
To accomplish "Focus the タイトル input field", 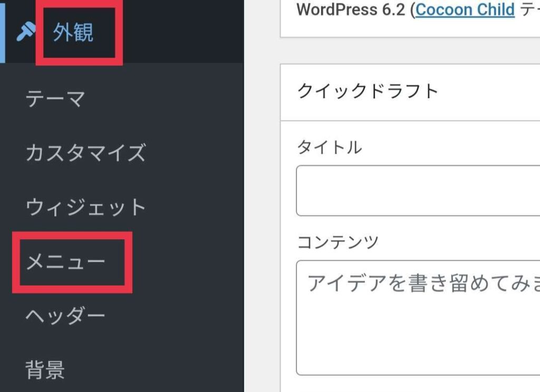I will (418, 191).
